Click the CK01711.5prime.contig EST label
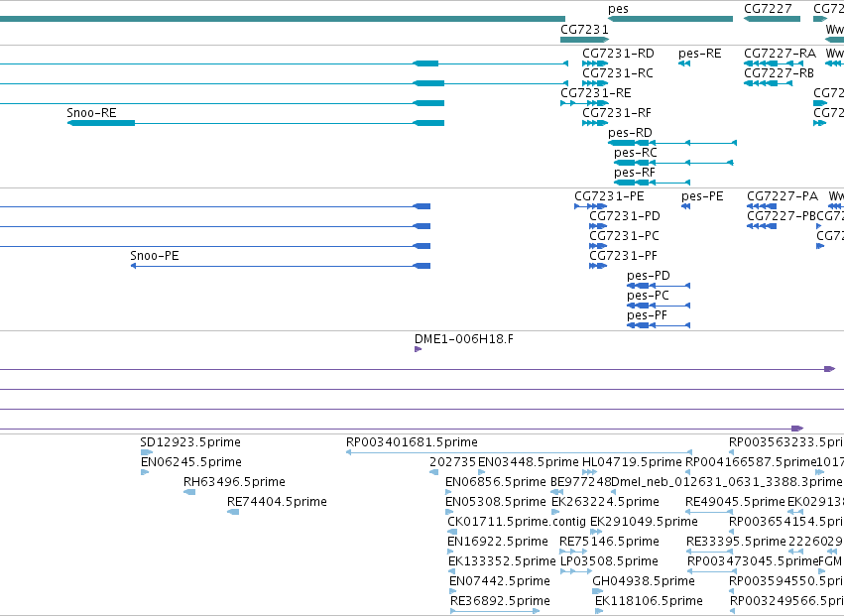The image size is (844, 616). (517, 523)
